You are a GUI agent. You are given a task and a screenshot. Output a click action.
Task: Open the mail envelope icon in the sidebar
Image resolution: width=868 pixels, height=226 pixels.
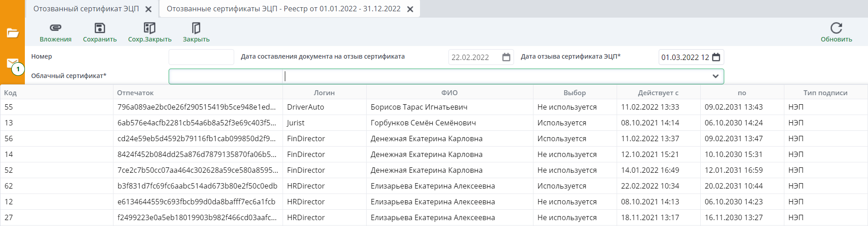13,63
